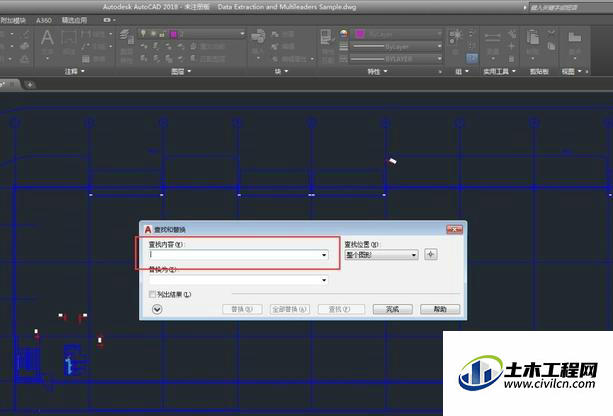Viewport: 613px width, 416px height.
Task: Click the Replace All button
Action: pyautogui.click(x=290, y=309)
